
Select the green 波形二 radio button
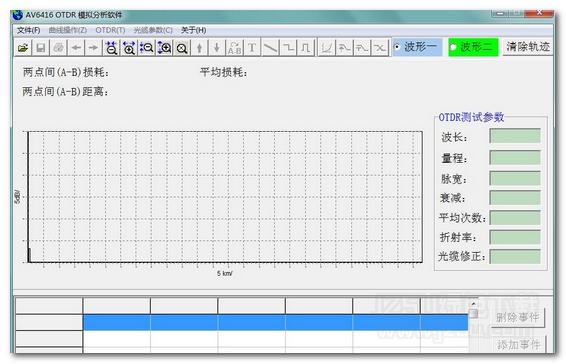coord(453,47)
